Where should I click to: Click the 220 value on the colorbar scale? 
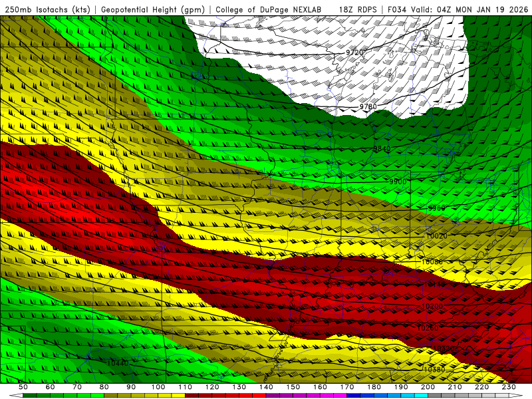482,387
